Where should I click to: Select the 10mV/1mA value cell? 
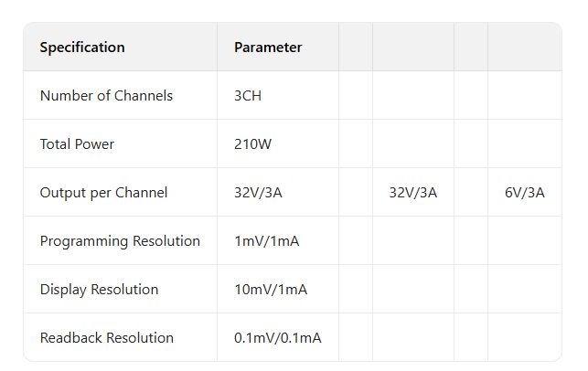coord(271,290)
